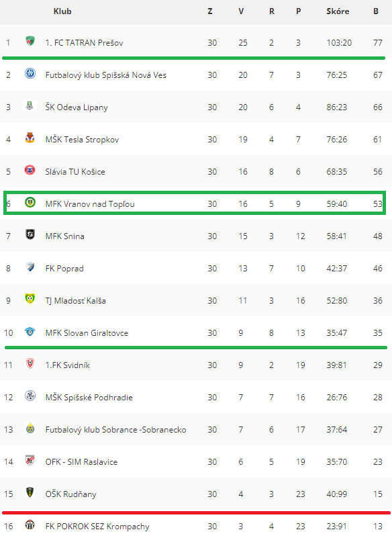Click the FK Poprad club logo
The height and width of the screenshot is (538, 392).
pyautogui.click(x=30, y=267)
